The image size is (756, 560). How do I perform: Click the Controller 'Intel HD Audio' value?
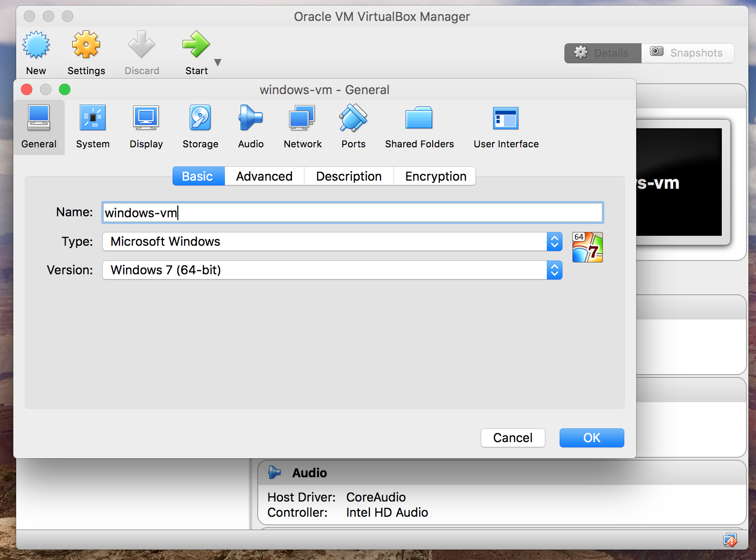387,512
